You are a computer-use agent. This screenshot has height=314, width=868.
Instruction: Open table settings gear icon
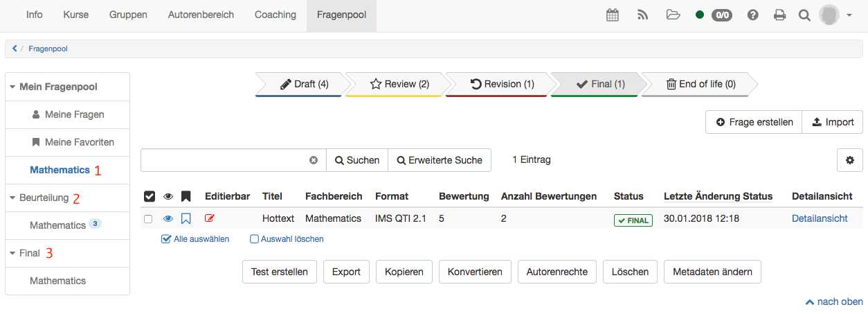[849, 160]
